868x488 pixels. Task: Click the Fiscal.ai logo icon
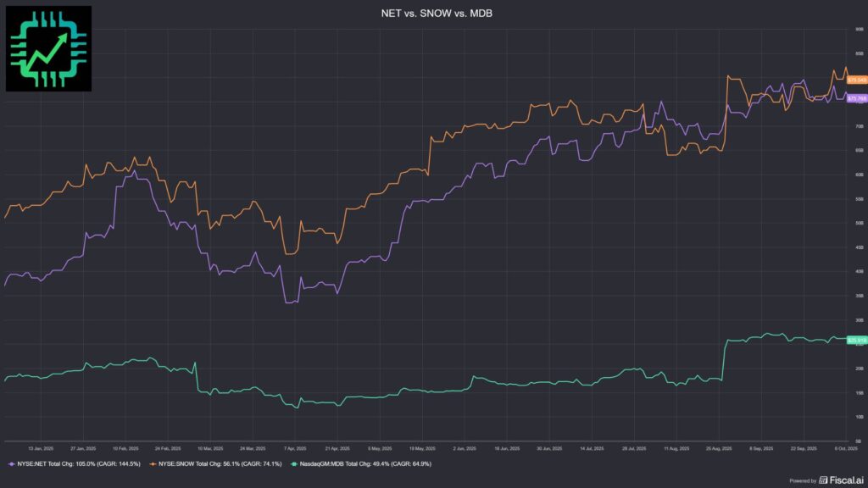click(x=823, y=480)
